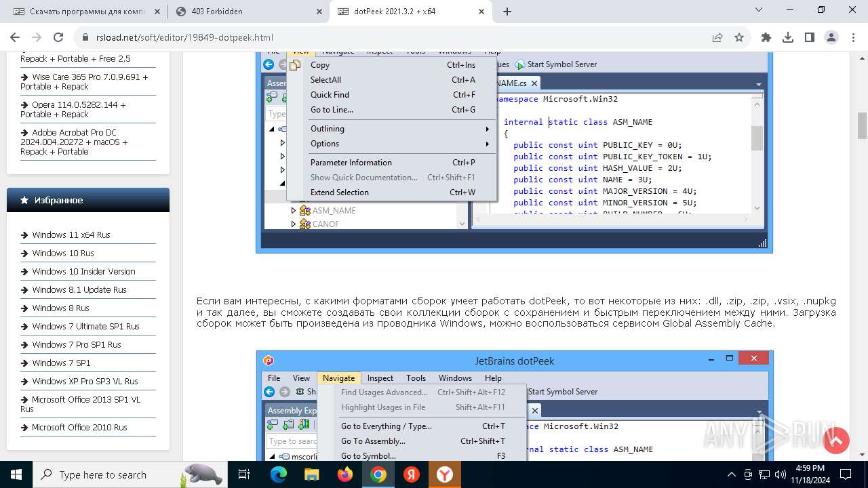Open the Chrome profile avatar
This screenshot has height=488, width=868.
(x=831, y=38)
